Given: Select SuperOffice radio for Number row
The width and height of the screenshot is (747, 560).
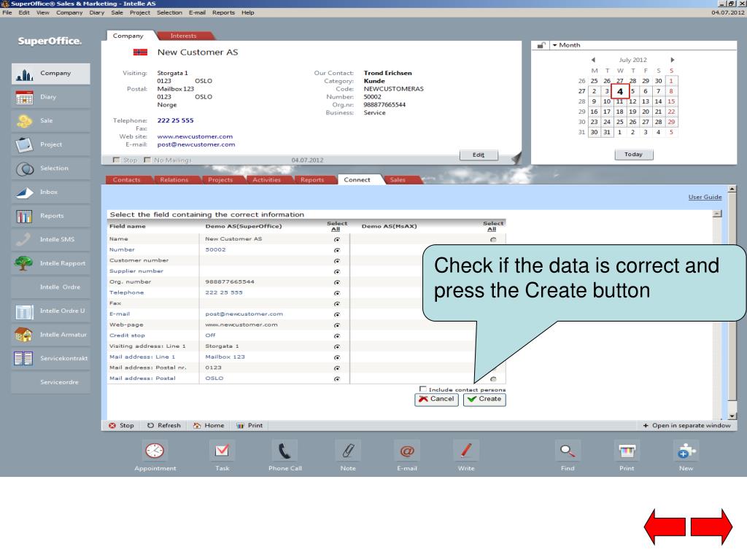Looking at the screenshot, I should click(337, 250).
